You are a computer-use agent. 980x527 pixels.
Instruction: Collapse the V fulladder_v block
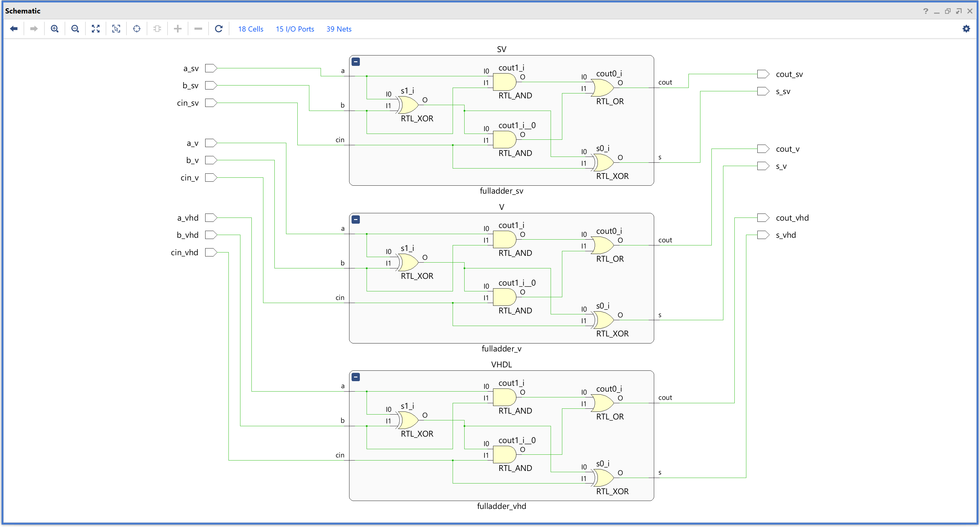(x=356, y=220)
